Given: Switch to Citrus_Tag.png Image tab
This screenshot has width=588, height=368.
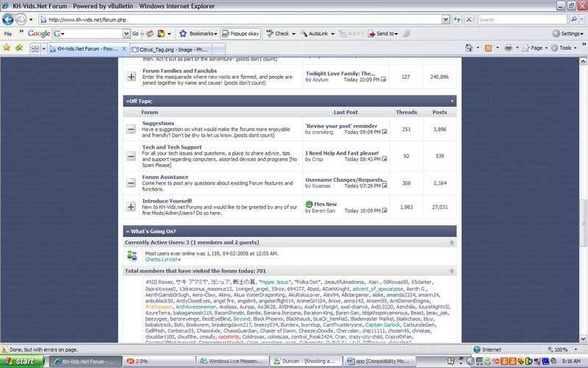Looking at the screenshot, I should 171,49.
